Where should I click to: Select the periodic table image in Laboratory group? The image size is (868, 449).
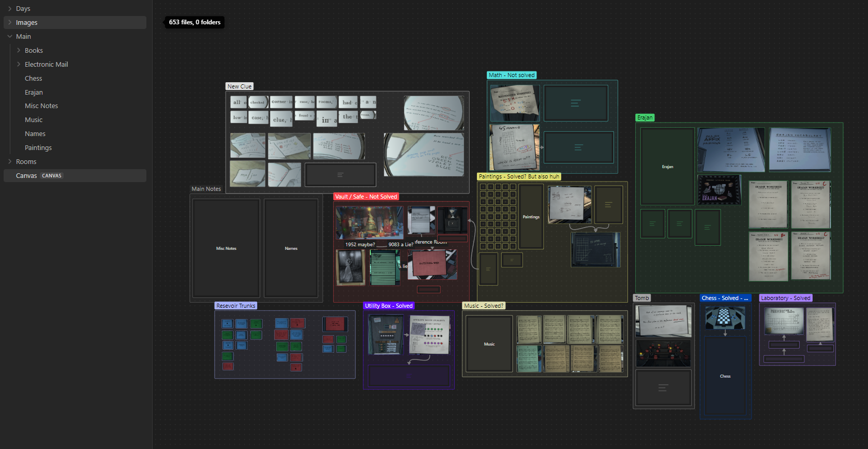(x=784, y=321)
